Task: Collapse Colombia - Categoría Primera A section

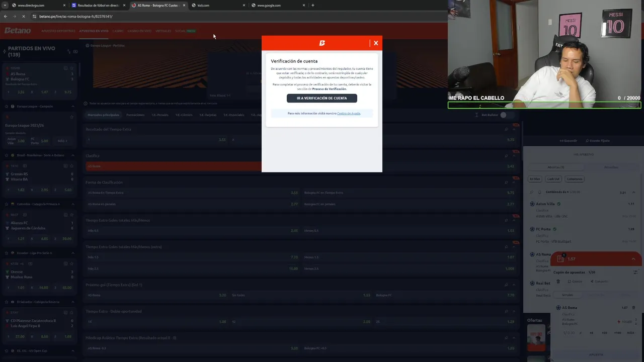Action: coord(72,204)
